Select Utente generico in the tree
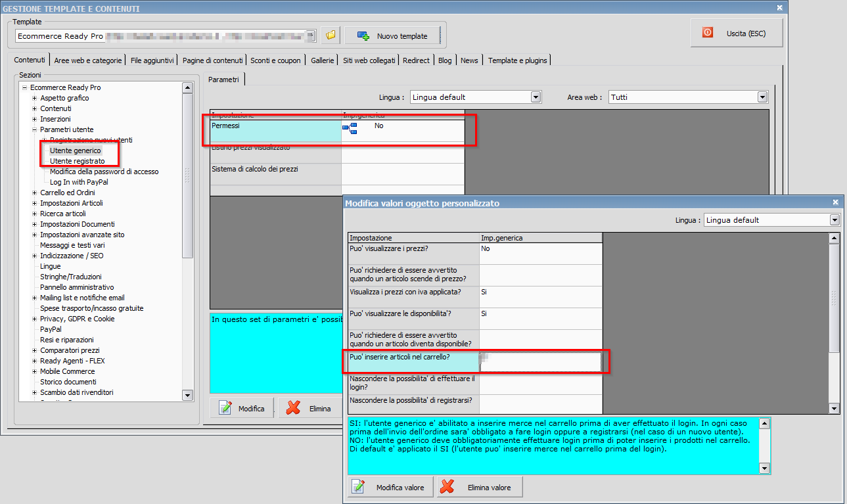The width and height of the screenshot is (847, 504). (76, 150)
